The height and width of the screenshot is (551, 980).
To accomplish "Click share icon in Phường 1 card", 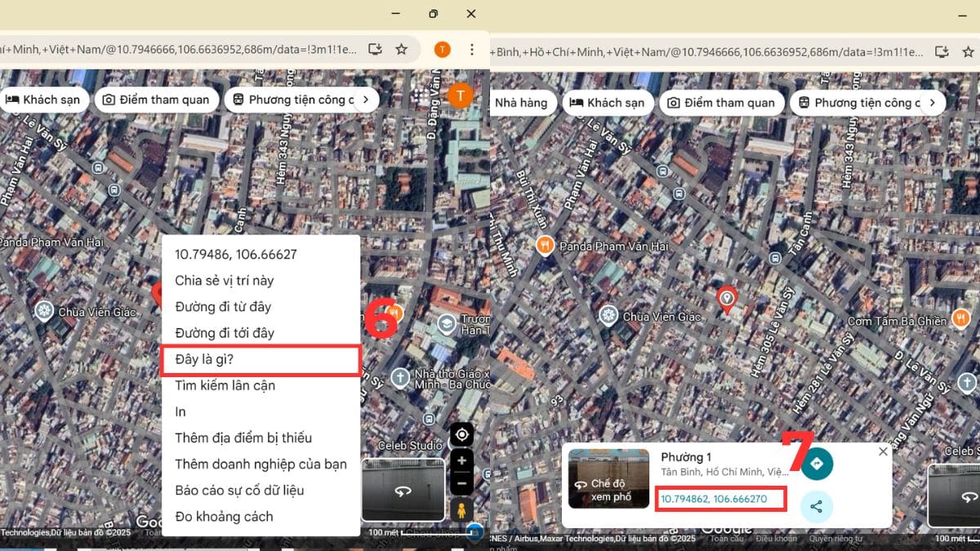I will [x=817, y=506].
